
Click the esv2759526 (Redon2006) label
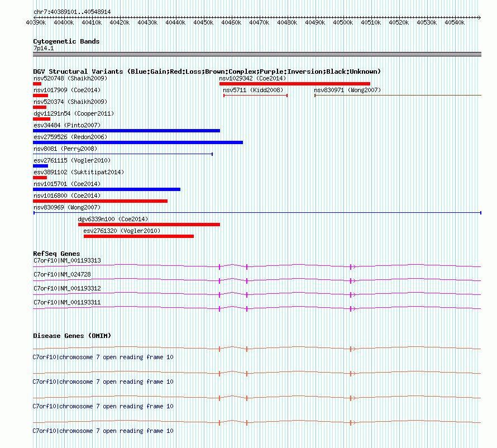(70, 137)
